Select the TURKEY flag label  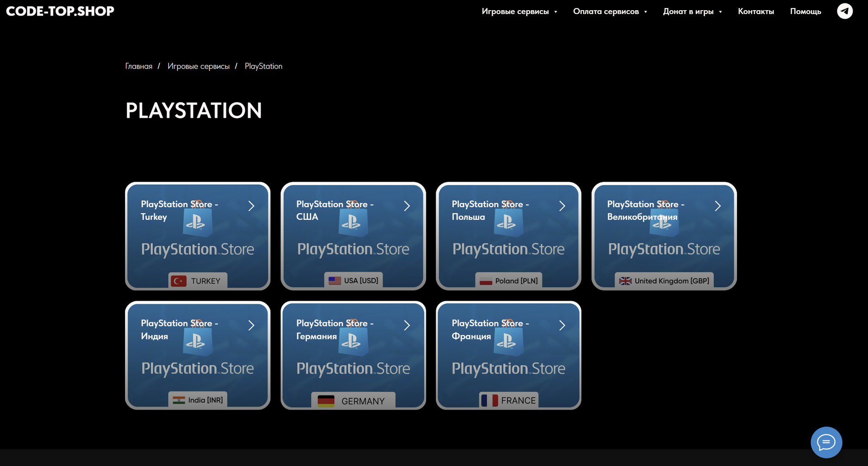click(x=198, y=281)
